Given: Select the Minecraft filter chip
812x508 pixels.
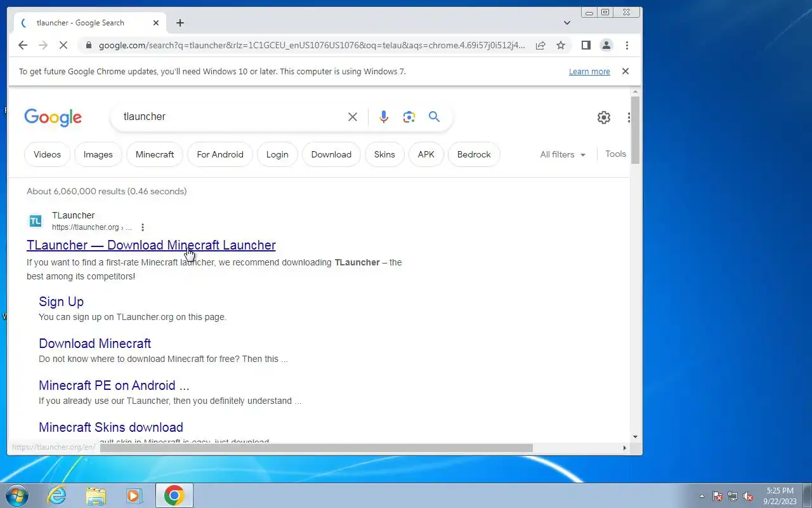Looking at the screenshot, I should (155, 154).
